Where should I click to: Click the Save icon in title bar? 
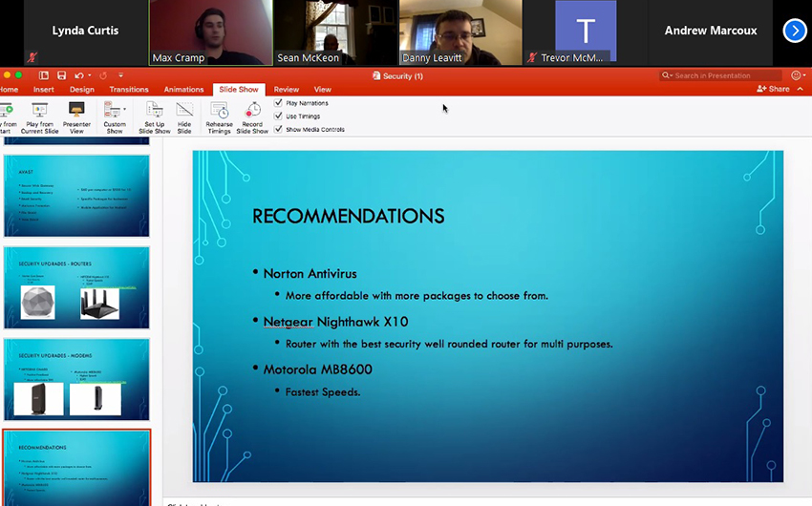click(62, 75)
